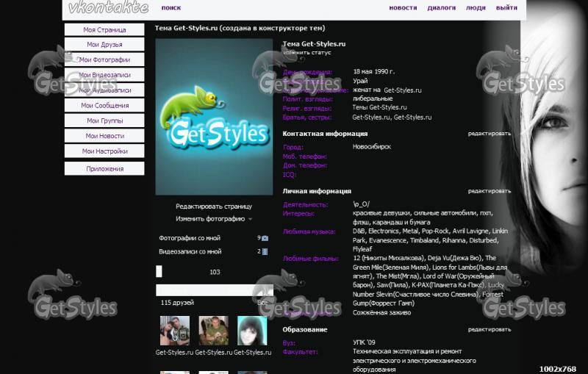Open third friend thumbnail with dark-haired girl
The width and height of the screenshot is (588, 374).
coord(252,331)
